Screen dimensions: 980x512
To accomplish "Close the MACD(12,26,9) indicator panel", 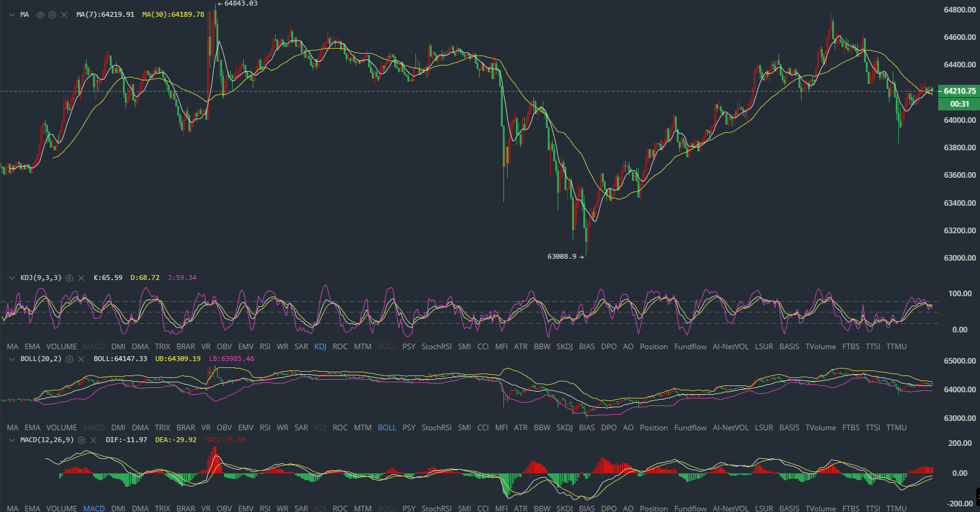I will tap(94, 440).
